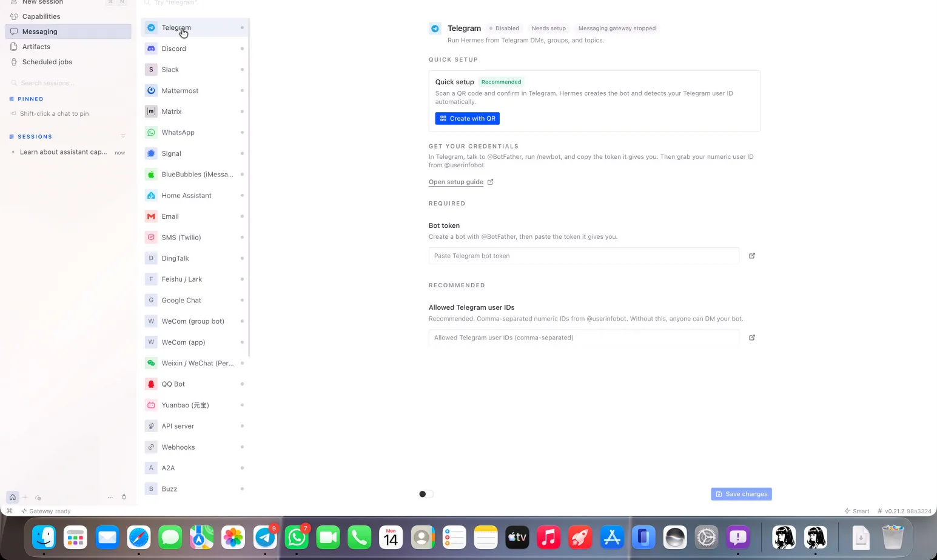
Task: Open the 'Learn about assistant cap...' session
Action: tap(68, 152)
